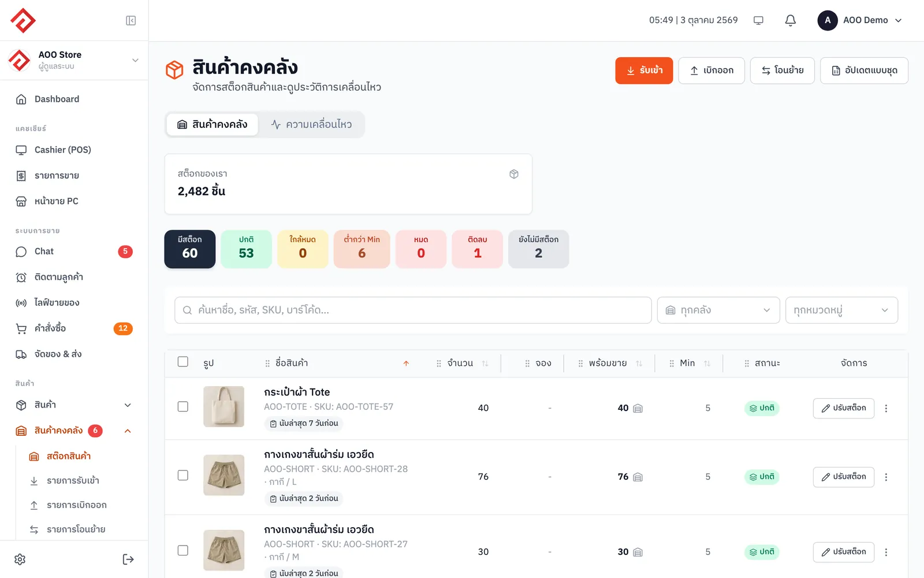The image size is (924, 578).
Task: Filter by ต่ำกว่า Min 6 chip
Action: coord(362,249)
